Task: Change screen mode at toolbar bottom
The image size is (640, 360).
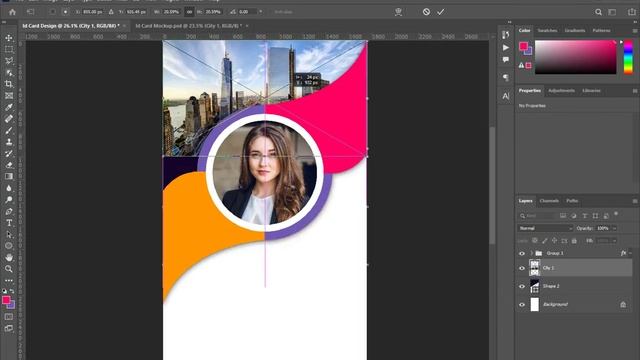Action: (9, 328)
